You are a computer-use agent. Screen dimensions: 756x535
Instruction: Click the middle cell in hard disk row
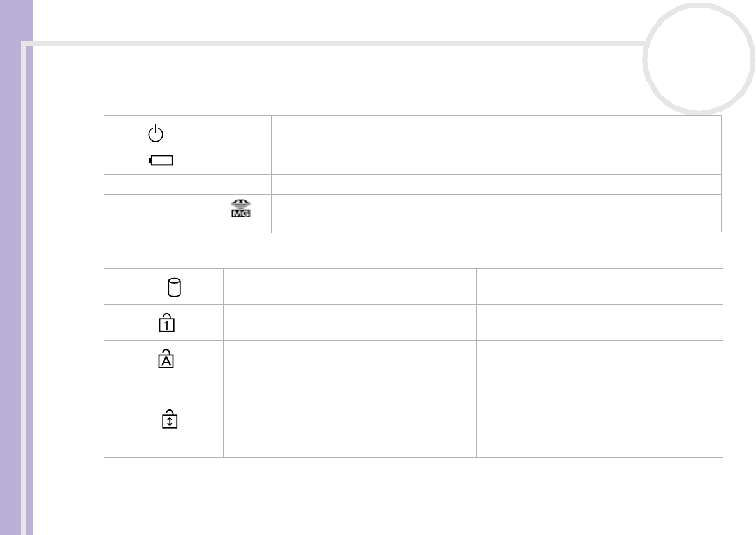click(x=349, y=286)
